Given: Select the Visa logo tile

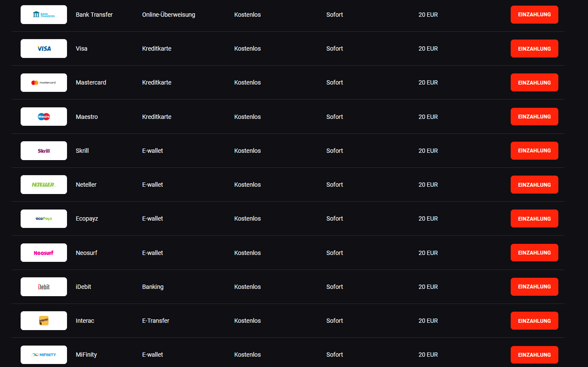Looking at the screenshot, I should pyautogui.click(x=44, y=49).
